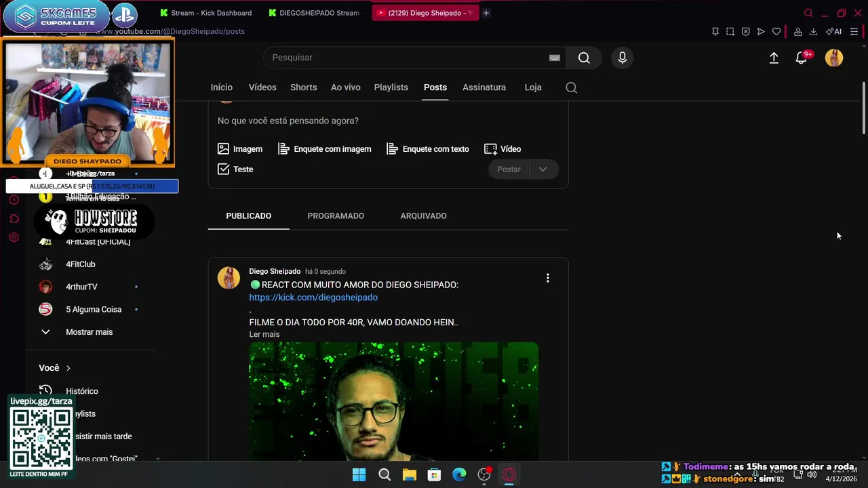
Task: Open Histórico in the sidebar
Action: pos(82,391)
